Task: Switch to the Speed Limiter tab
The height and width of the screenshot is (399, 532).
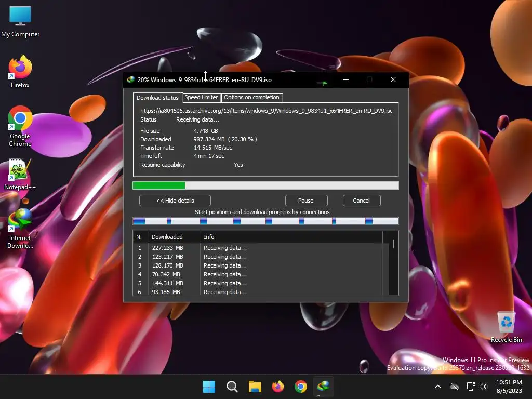Action: [x=201, y=97]
